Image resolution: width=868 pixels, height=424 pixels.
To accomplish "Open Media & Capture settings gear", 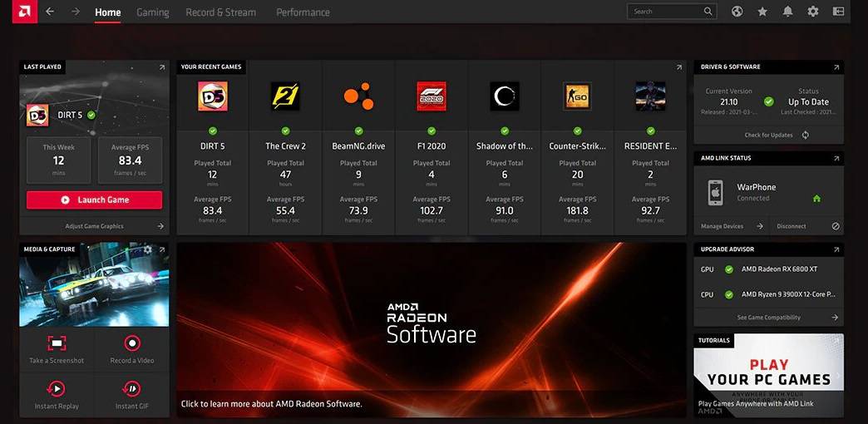I will pos(148,249).
